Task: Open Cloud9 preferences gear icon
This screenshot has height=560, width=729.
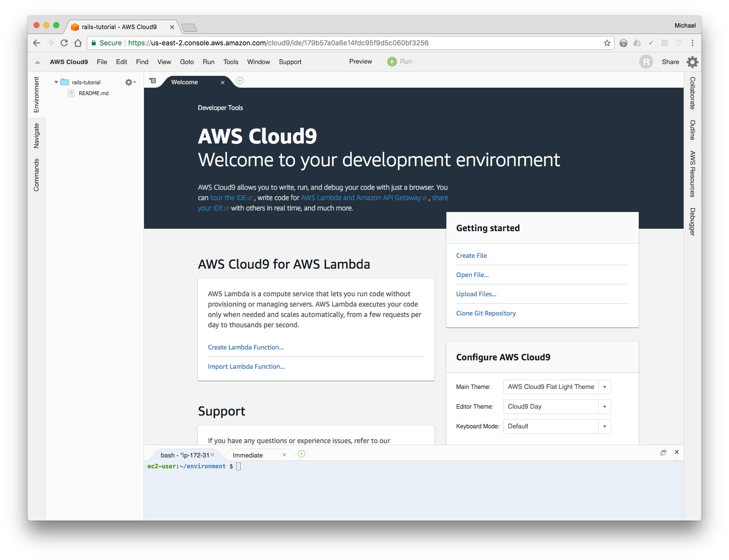Action: (x=693, y=62)
